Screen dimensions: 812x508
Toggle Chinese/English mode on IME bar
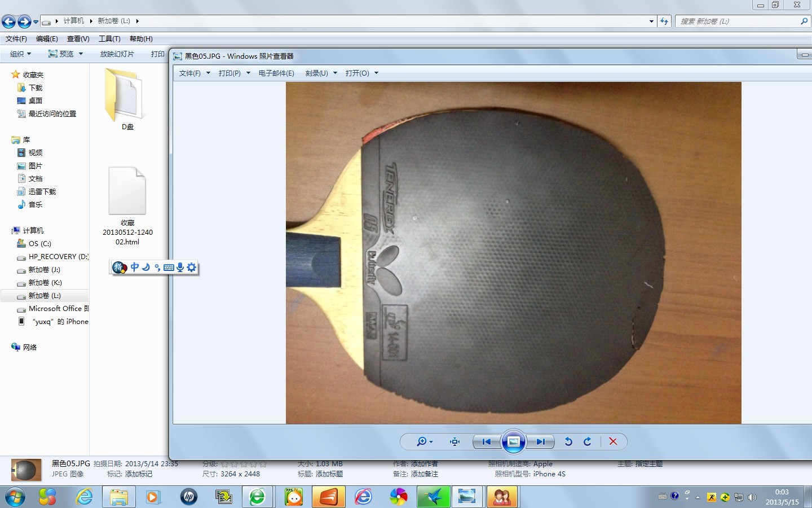pos(135,267)
